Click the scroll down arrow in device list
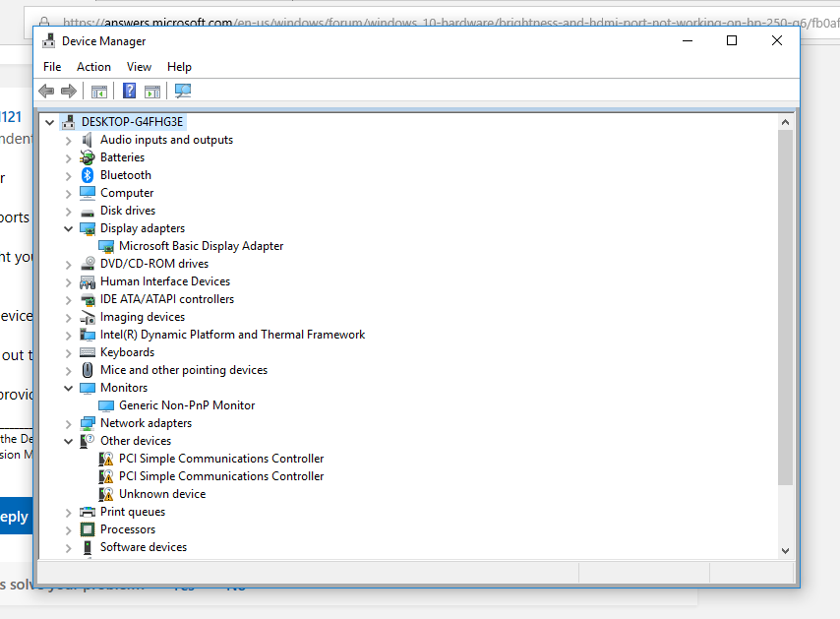This screenshot has height=619, width=840. (785, 550)
